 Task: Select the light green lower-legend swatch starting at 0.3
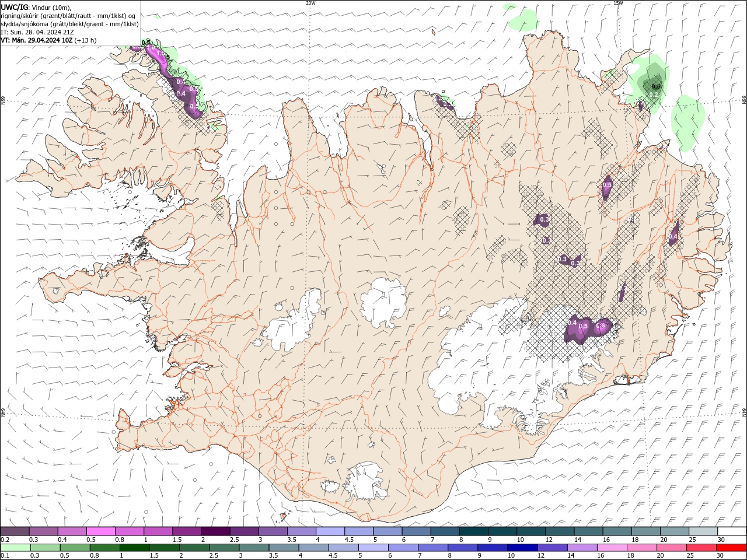tap(45, 548)
